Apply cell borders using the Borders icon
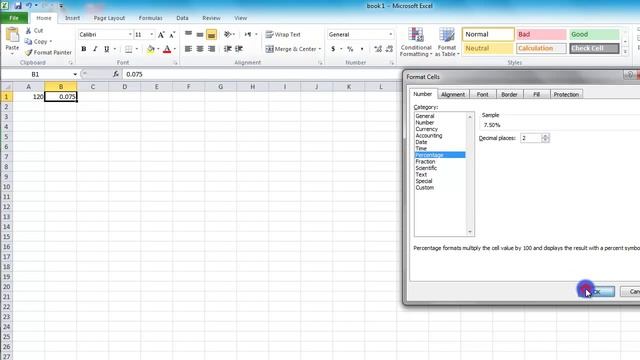 pyautogui.click(x=129, y=49)
